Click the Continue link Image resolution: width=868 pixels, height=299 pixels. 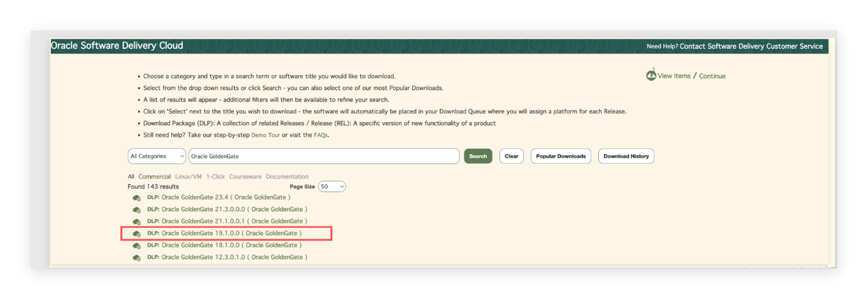click(x=712, y=76)
